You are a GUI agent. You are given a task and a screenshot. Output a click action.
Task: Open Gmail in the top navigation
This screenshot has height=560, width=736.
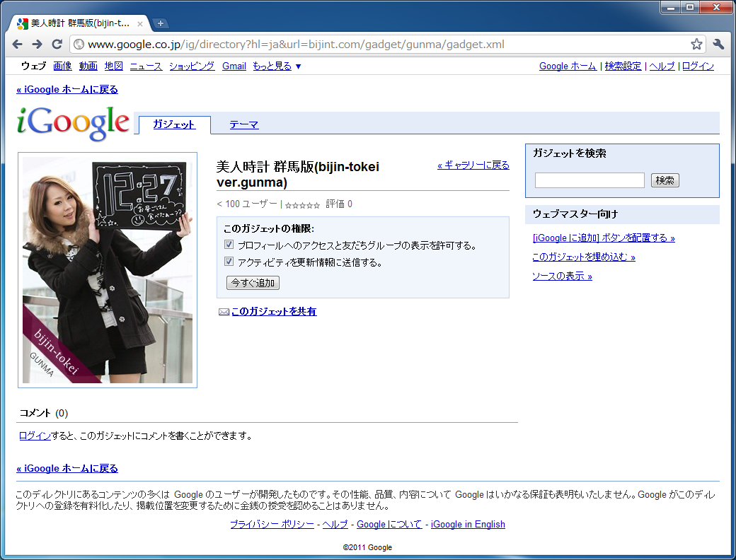(x=234, y=66)
